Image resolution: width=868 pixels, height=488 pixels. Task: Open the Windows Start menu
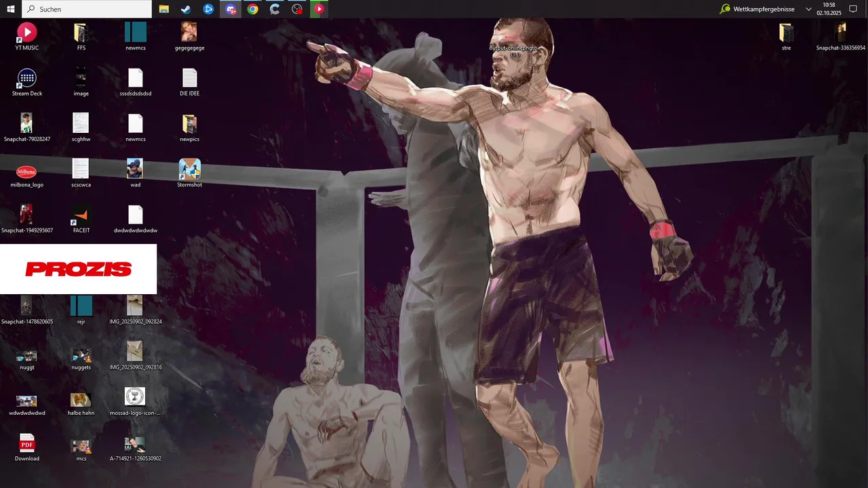pyautogui.click(x=10, y=9)
